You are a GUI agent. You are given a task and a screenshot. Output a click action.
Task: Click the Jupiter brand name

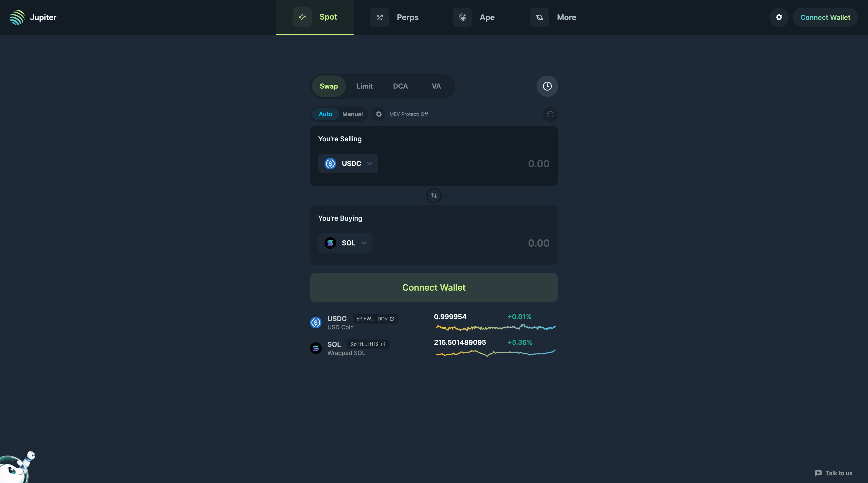point(43,17)
